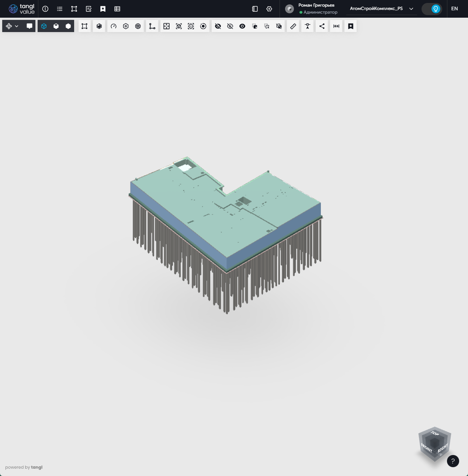Select the blue wireframe cube display mode

(44, 26)
